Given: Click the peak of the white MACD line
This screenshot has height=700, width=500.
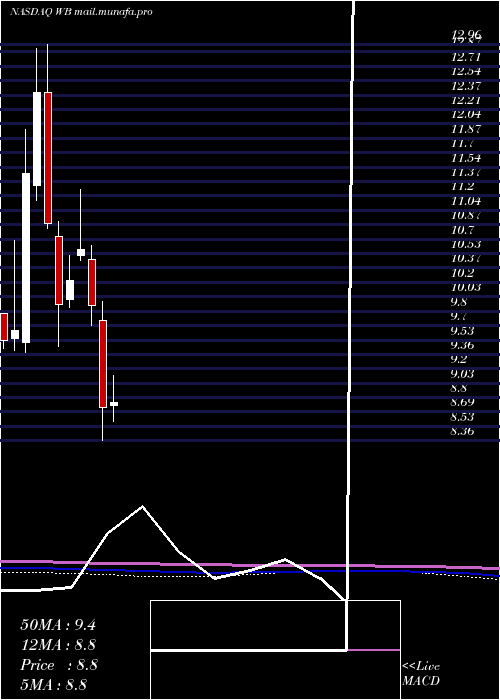Looking at the screenshot, I should 142,506.
